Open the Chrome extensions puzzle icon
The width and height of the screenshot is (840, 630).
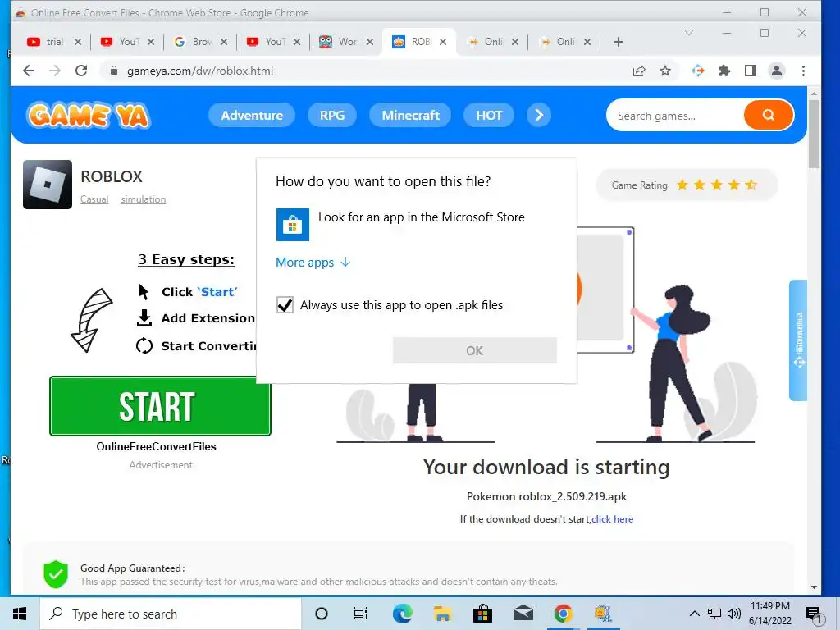[x=724, y=71]
